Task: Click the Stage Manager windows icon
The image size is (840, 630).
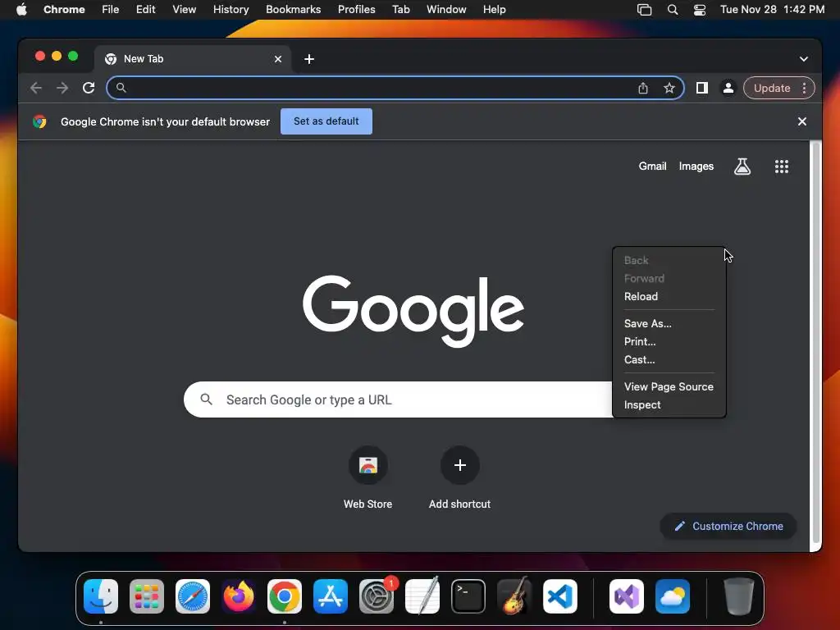Action: click(x=644, y=10)
